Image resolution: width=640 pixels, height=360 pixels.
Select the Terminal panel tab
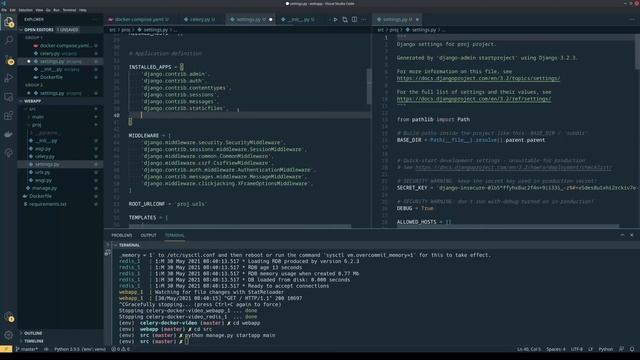[174, 235]
